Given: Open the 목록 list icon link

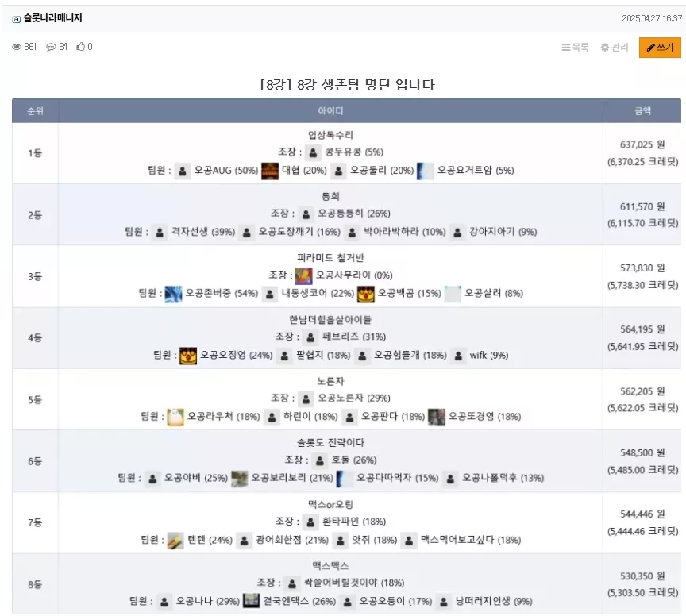Looking at the screenshot, I should [x=575, y=48].
